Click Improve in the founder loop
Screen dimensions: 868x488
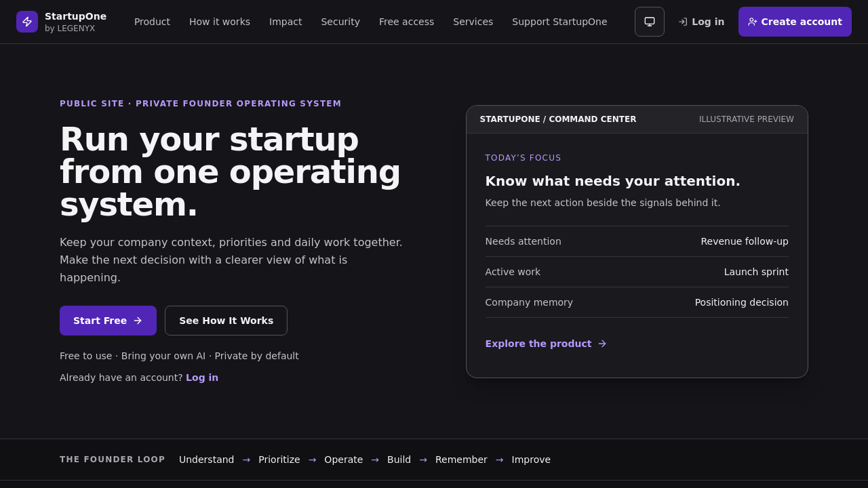(x=531, y=460)
